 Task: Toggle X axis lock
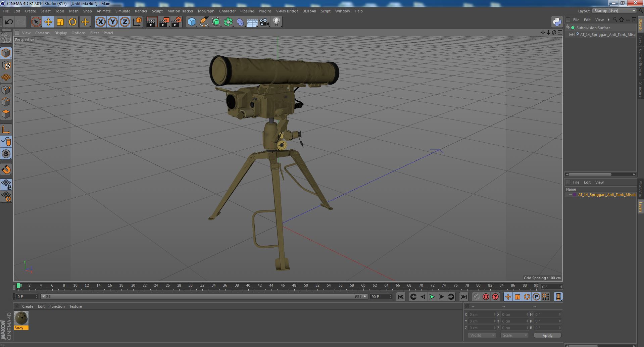tap(100, 22)
